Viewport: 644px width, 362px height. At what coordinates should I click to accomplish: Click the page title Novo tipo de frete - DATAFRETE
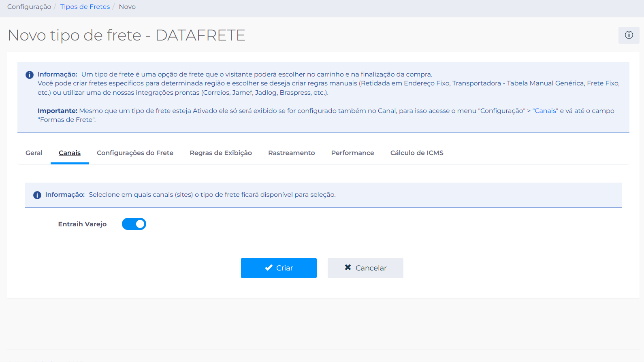pyautogui.click(x=126, y=36)
